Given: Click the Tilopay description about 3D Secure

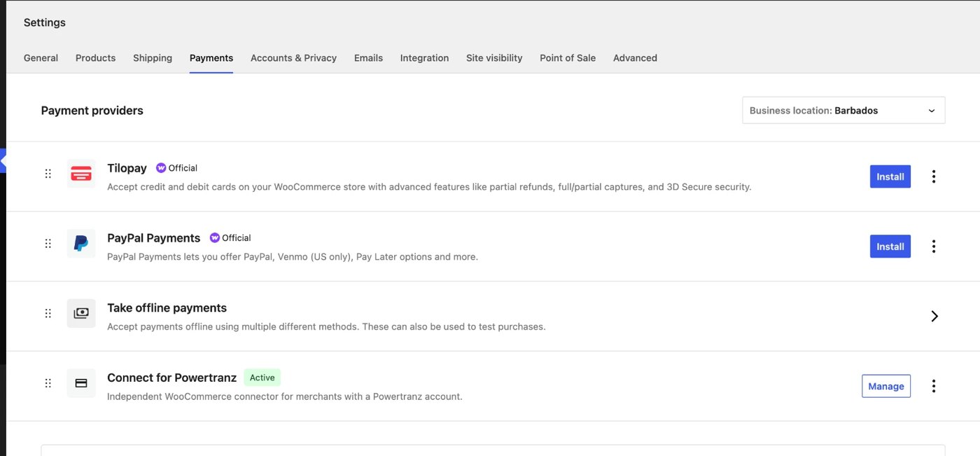Looking at the screenshot, I should [429, 187].
